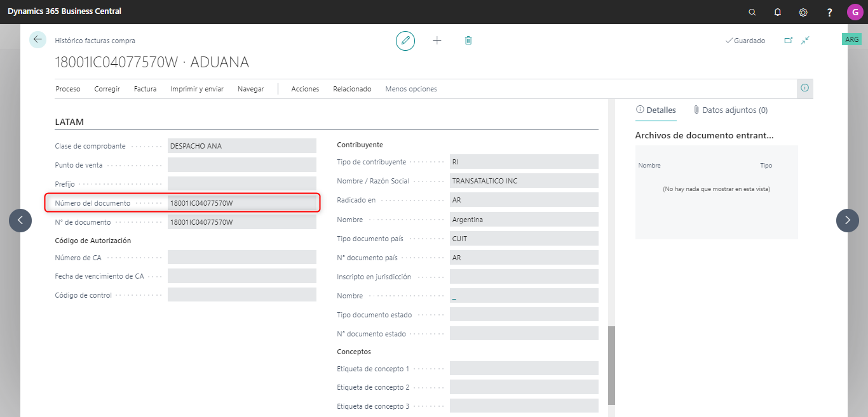868x417 pixels.
Task: Click the ARG company badge
Action: point(851,39)
